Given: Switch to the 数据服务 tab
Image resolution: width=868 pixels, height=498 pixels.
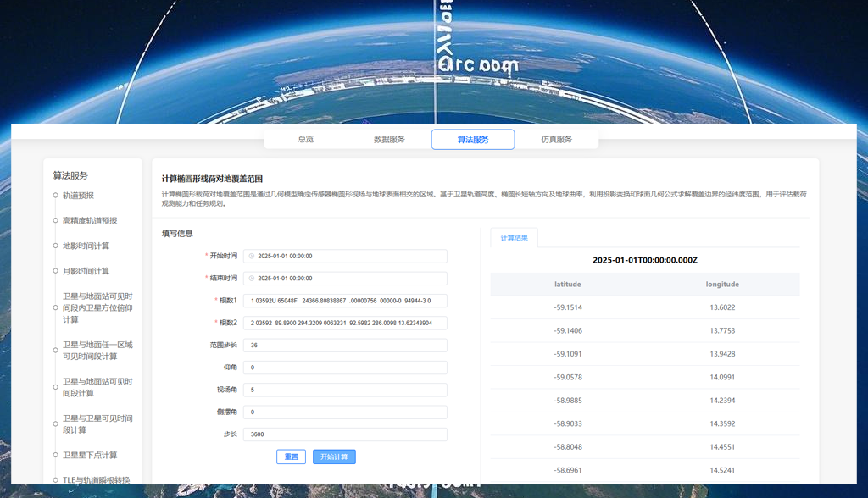Looking at the screenshot, I should tap(389, 139).
